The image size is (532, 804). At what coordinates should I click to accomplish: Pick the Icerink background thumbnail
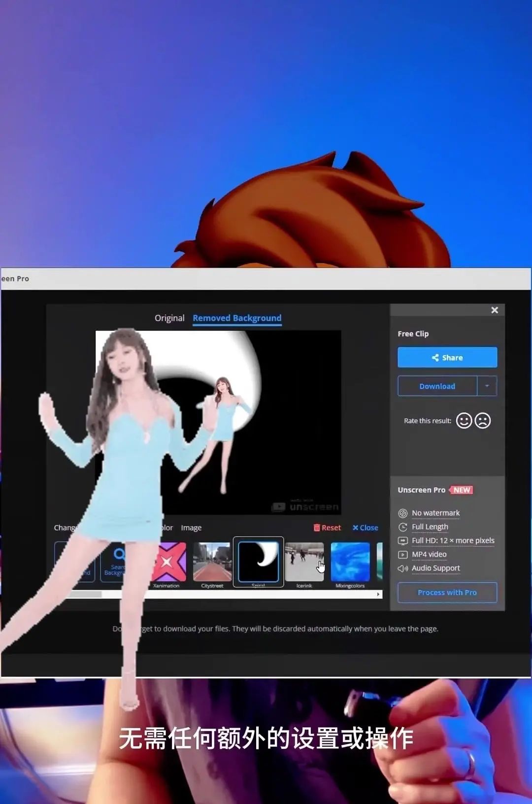point(304,562)
